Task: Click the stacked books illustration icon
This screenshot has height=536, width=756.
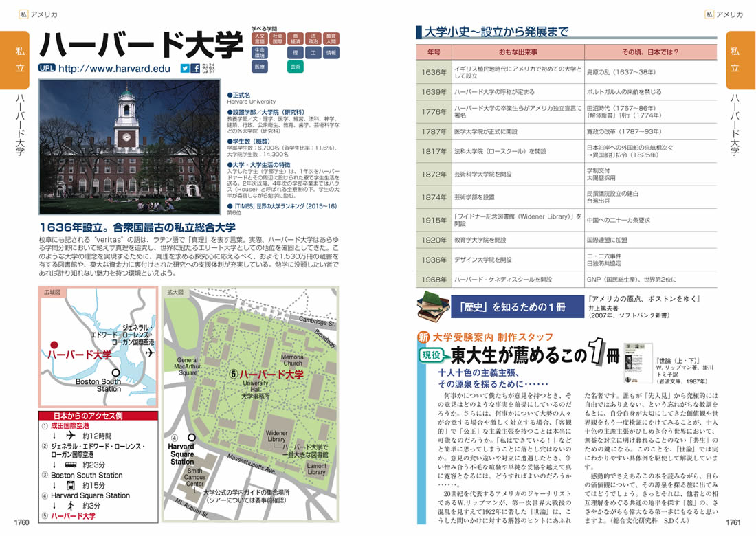Action: (432, 306)
